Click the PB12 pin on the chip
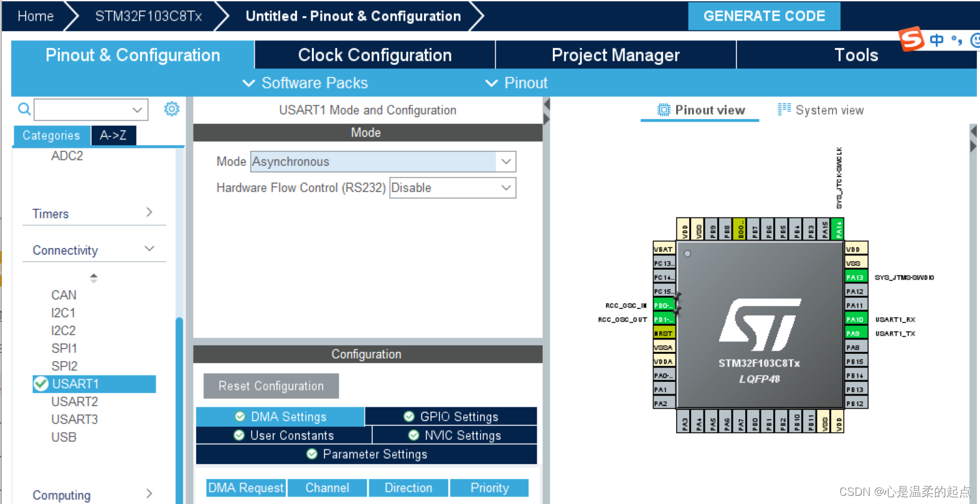This screenshot has width=980, height=504. click(x=856, y=404)
